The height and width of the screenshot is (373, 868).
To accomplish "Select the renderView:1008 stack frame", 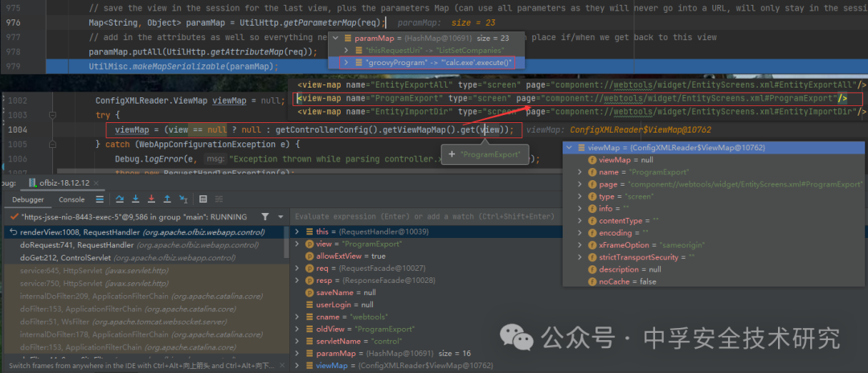I will click(144, 232).
